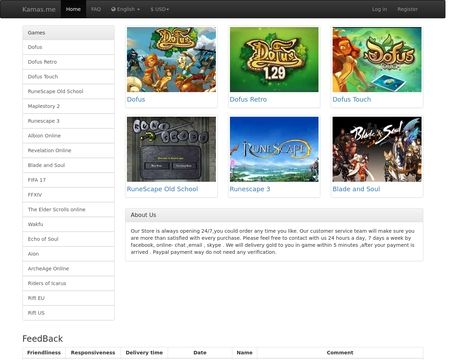Select ArcheAge Online in sidebar

68,268
